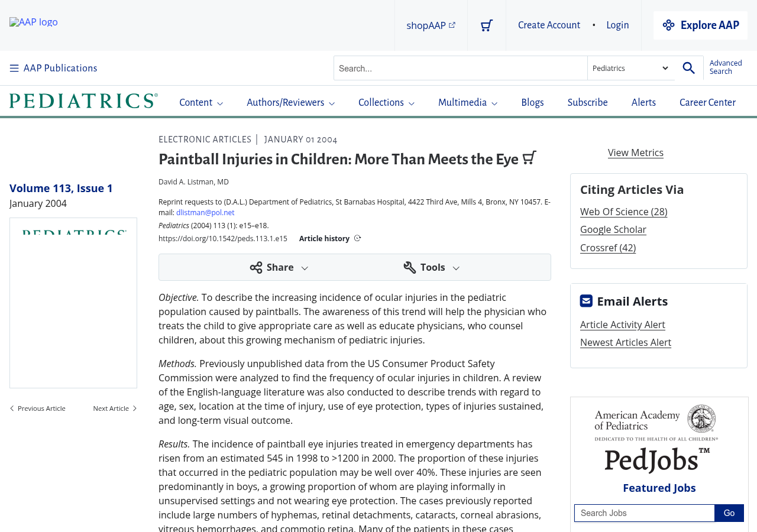
Task: Click Article history
Action: (x=324, y=239)
